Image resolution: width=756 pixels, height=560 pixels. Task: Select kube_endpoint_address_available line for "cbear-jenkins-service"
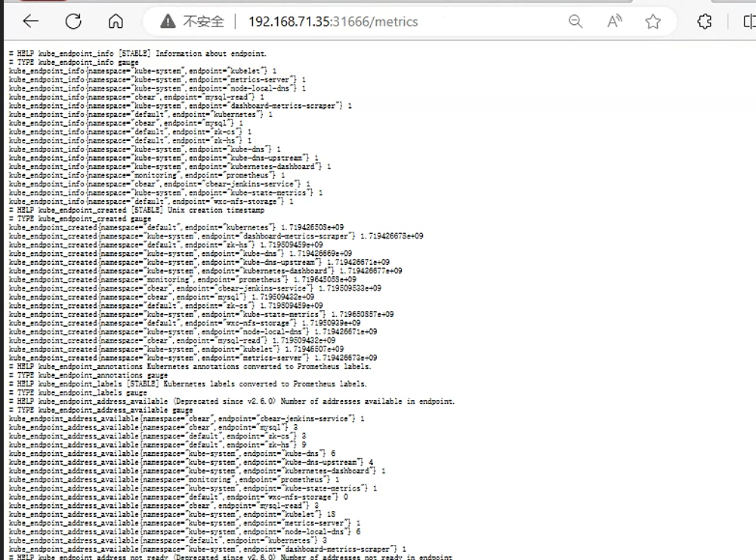[x=187, y=418]
